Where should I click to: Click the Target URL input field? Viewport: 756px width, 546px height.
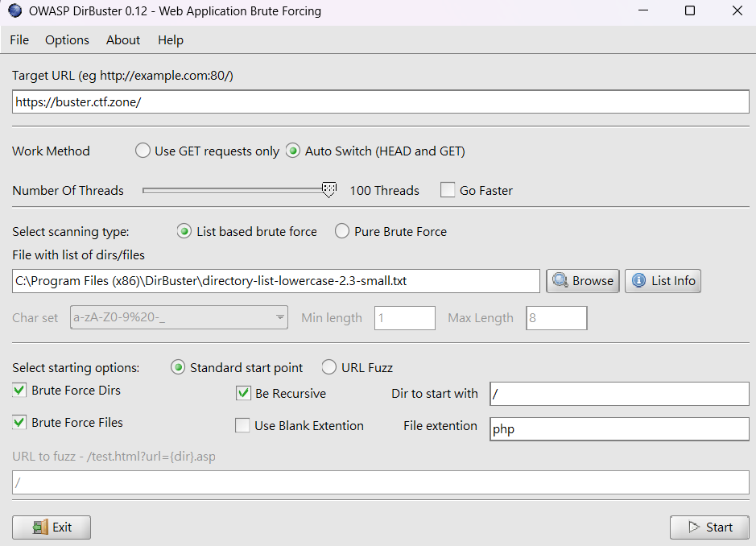(380, 102)
